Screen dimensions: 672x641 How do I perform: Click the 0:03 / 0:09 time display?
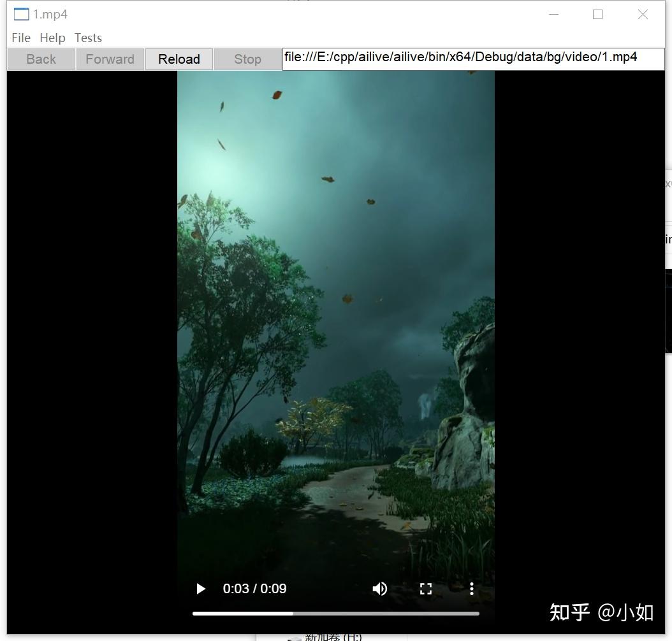tap(254, 589)
